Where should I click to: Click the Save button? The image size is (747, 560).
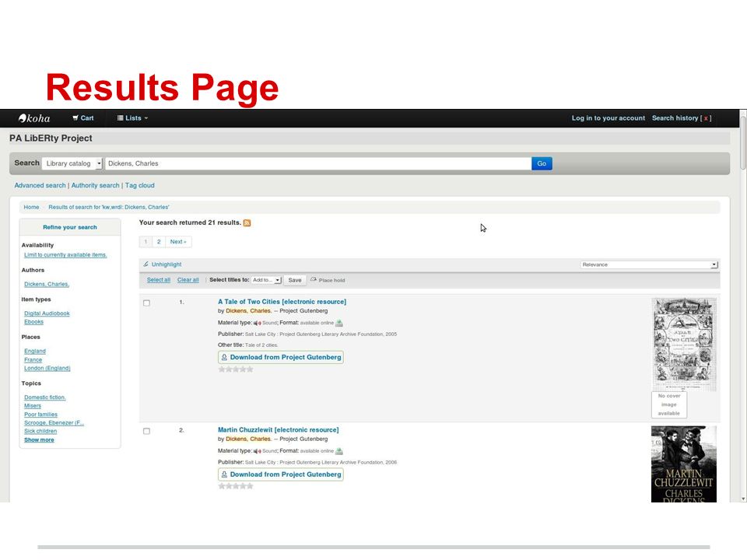(x=295, y=281)
